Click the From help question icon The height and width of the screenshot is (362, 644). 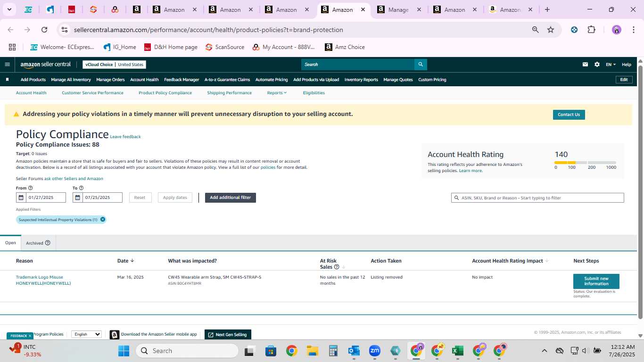click(x=30, y=188)
